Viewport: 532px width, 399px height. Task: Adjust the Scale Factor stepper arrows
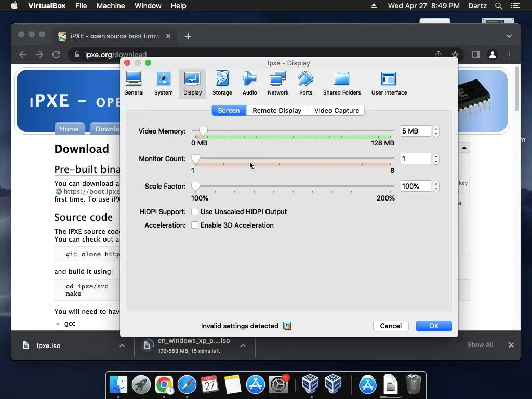(x=436, y=187)
